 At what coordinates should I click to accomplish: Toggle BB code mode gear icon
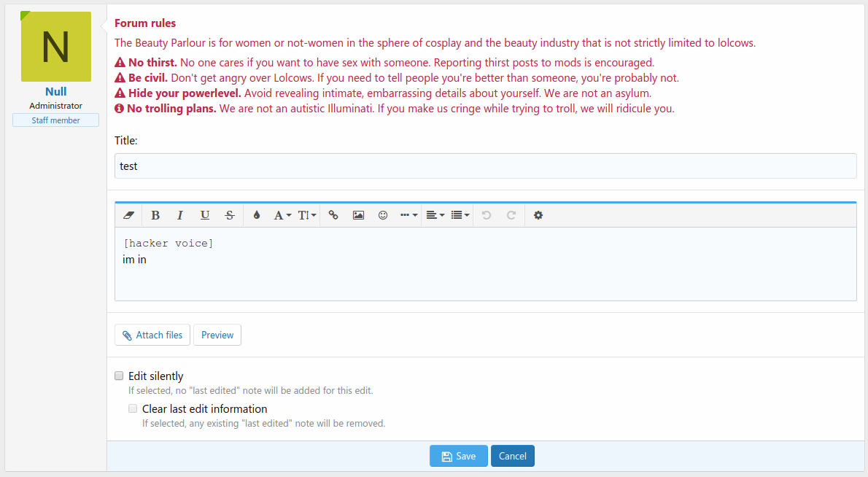pos(538,215)
